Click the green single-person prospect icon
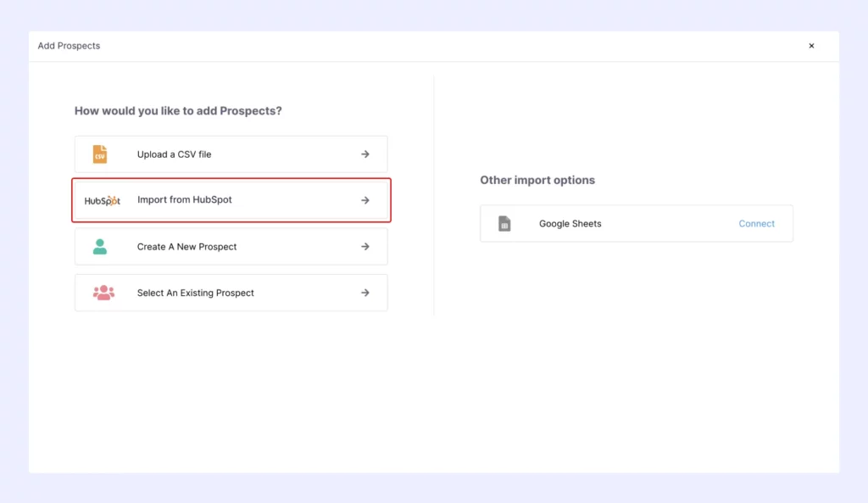Image resolution: width=868 pixels, height=503 pixels. click(x=102, y=246)
